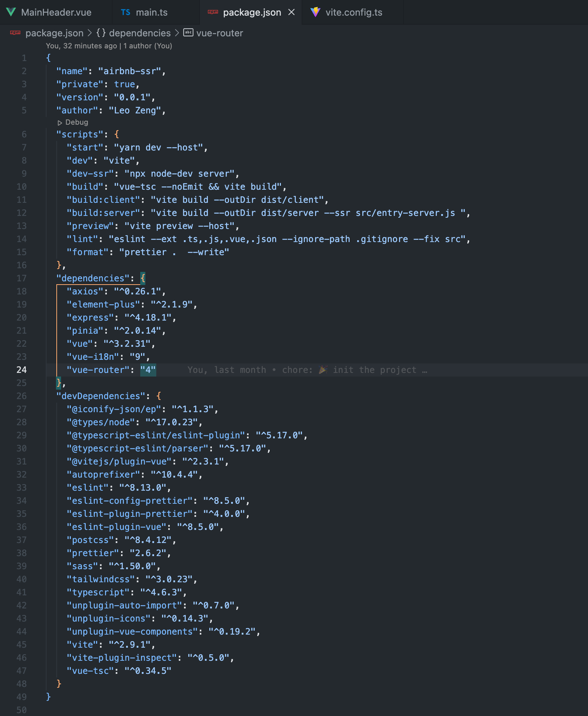
Task: Open the MainHeader.vue tab
Action: point(56,12)
